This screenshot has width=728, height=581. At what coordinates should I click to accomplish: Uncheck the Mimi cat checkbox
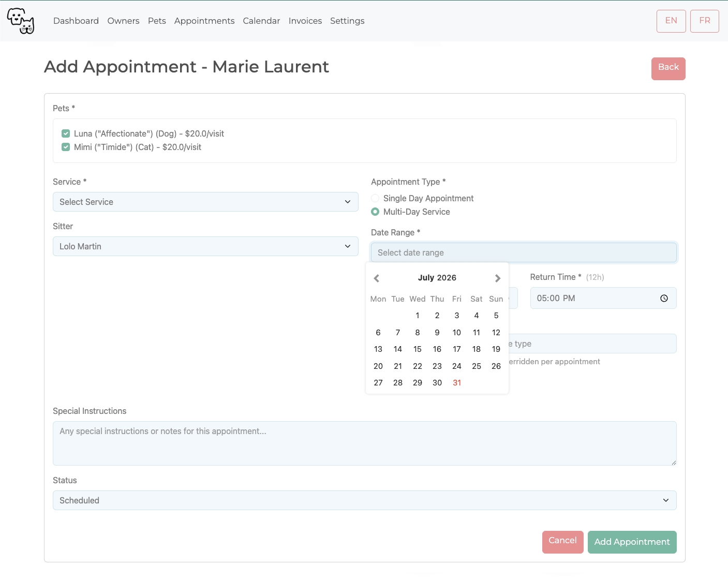pyautogui.click(x=66, y=147)
